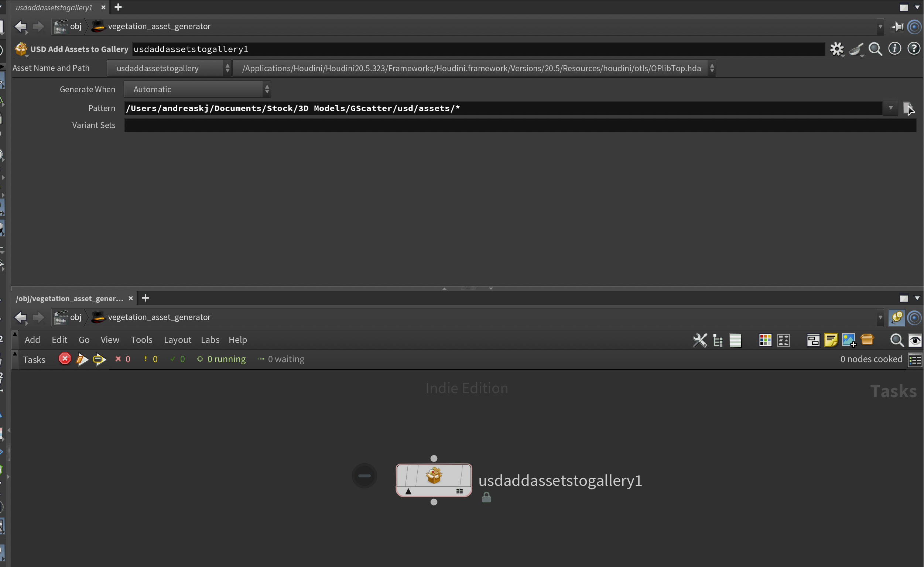This screenshot has width=924, height=567.
Task: Toggle pin on the parameter pane
Action: click(897, 27)
